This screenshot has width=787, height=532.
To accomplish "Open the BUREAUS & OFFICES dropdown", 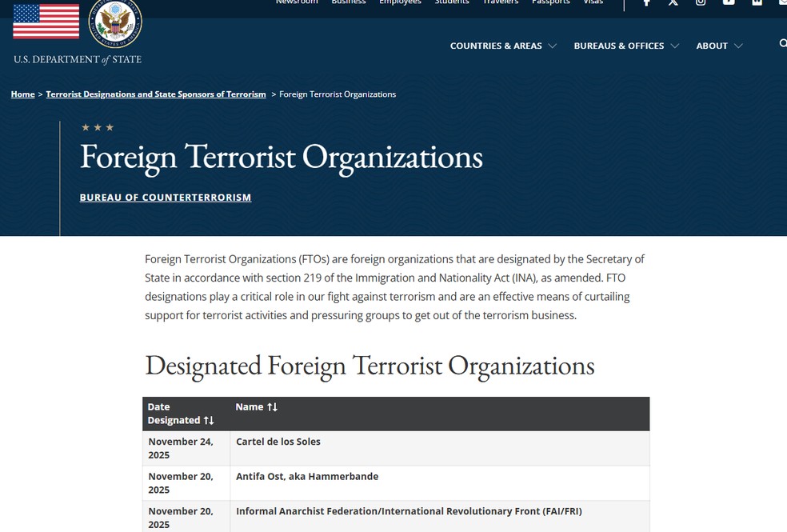I will coord(626,46).
